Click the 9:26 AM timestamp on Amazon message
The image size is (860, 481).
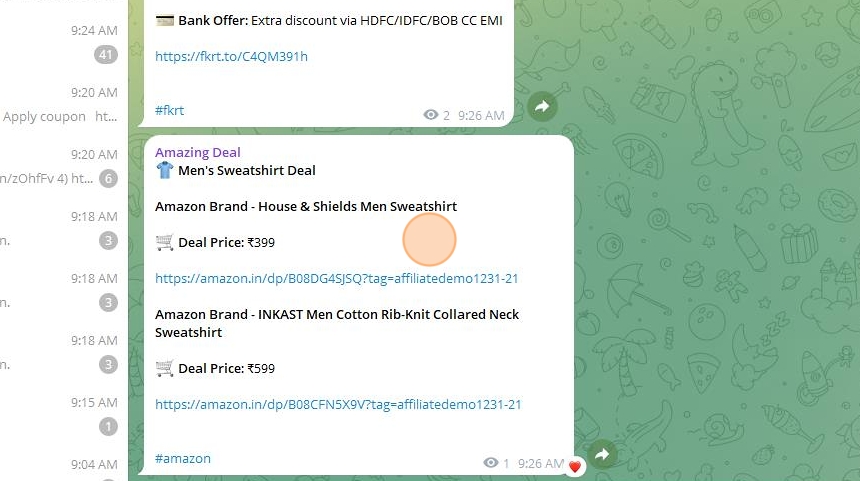click(x=541, y=463)
